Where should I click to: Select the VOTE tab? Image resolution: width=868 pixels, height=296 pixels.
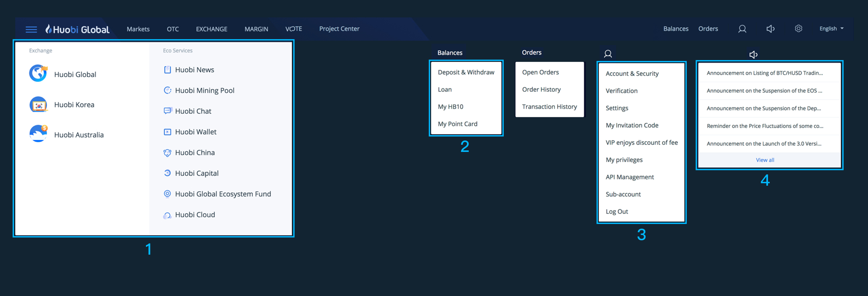293,29
